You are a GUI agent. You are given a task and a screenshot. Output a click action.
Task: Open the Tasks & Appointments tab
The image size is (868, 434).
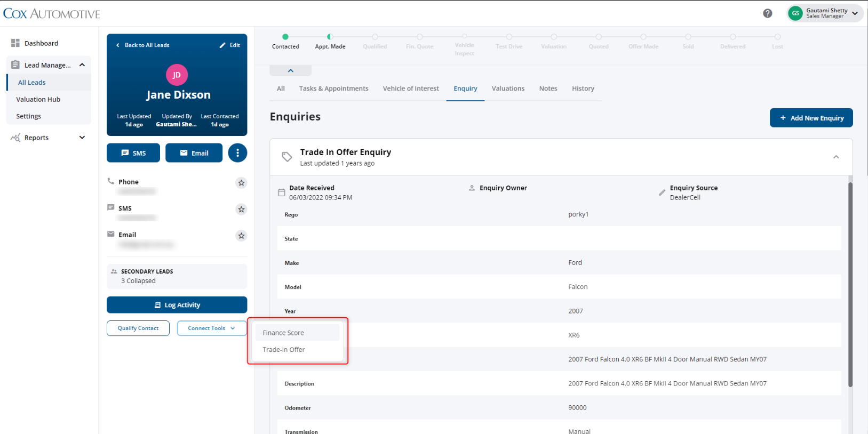coord(333,89)
